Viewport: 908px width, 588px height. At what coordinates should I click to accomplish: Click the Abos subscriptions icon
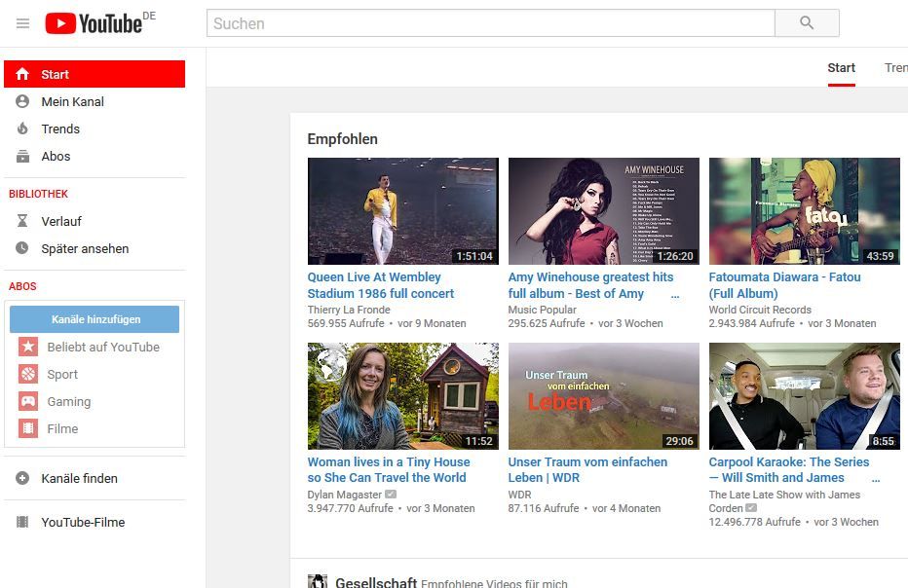[x=22, y=157]
